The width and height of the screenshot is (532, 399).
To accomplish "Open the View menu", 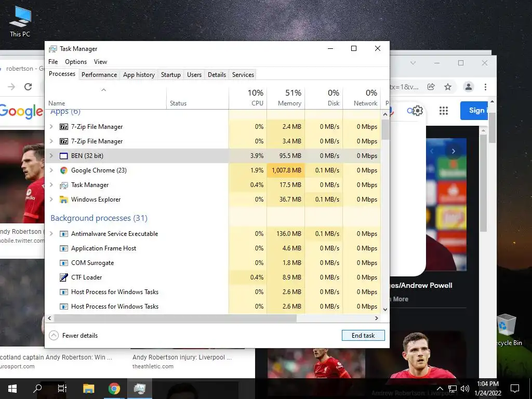I will 100,62.
